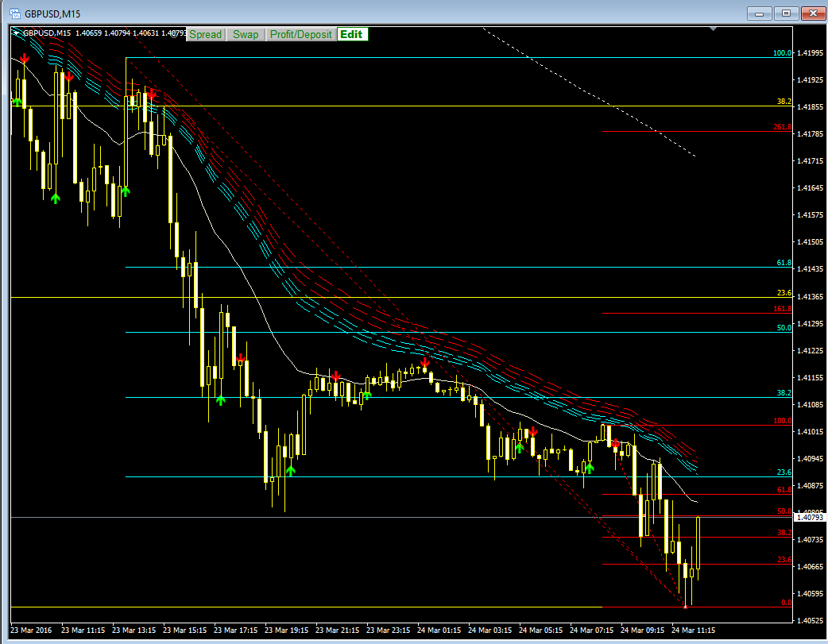Click the Spread button
Image resolution: width=828 pixels, height=644 pixels.
click(206, 34)
